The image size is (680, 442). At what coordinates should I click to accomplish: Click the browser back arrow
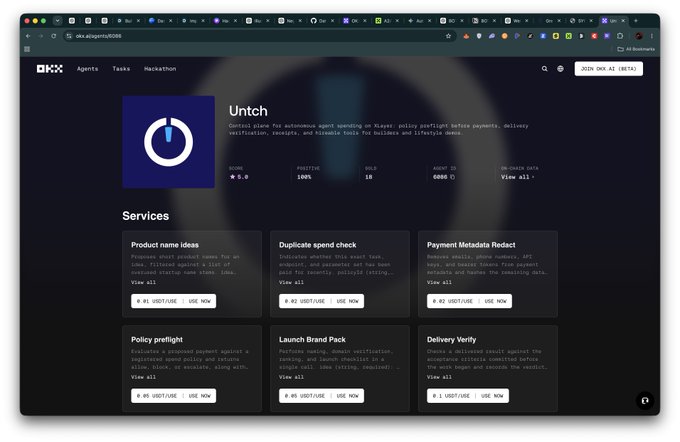click(x=28, y=36)
